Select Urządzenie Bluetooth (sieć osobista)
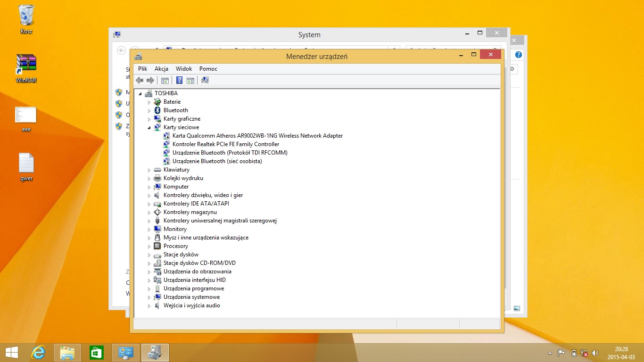 click(x=217, y=161)
